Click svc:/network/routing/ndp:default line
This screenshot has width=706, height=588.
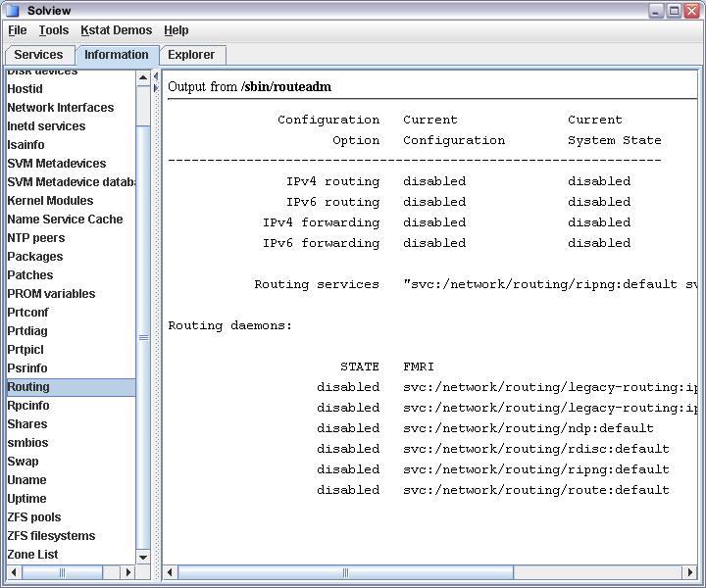pos(529,428)
